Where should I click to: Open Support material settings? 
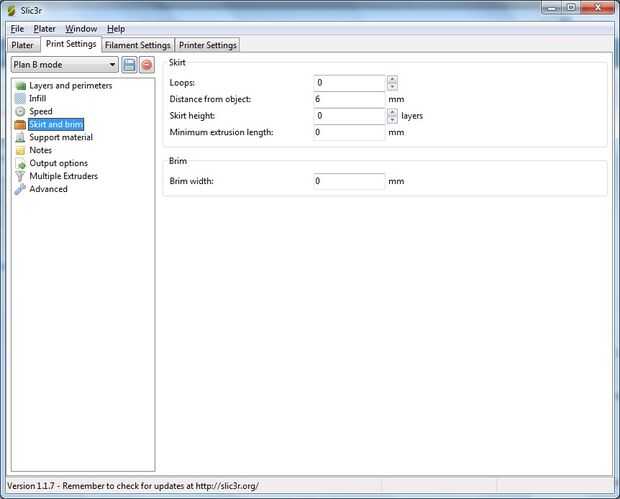(x=61, y=137)
